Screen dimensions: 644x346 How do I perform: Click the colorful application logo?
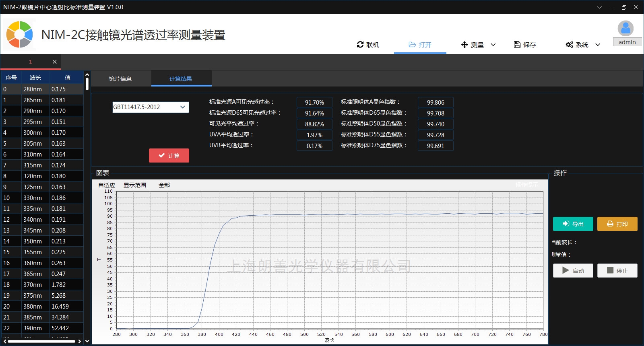(19, 34)
